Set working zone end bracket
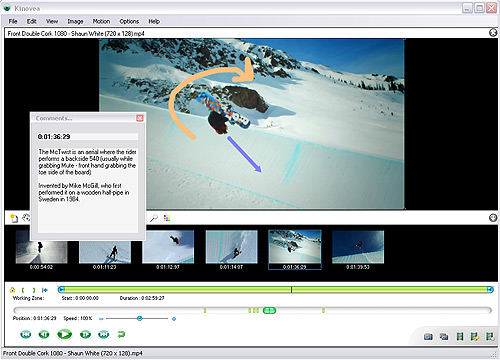This screenshot has width=500, height=360. point(34,290)
